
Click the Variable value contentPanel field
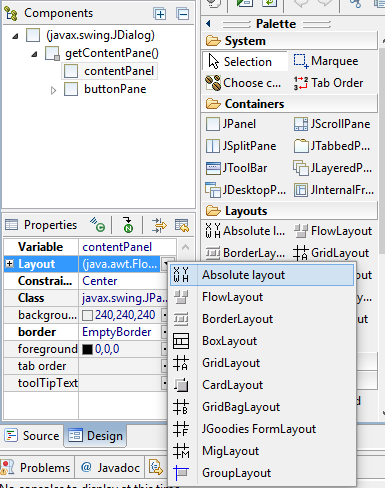click(127, 247)
